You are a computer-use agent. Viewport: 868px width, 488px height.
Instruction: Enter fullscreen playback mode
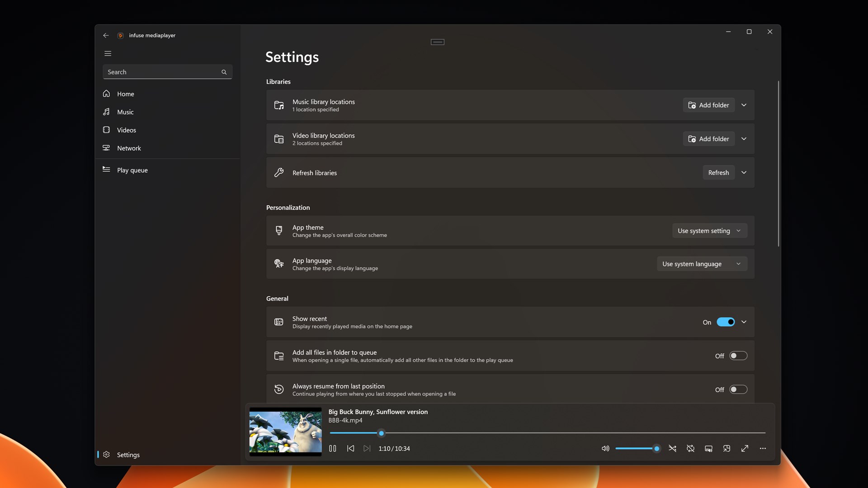coord(745,448)
